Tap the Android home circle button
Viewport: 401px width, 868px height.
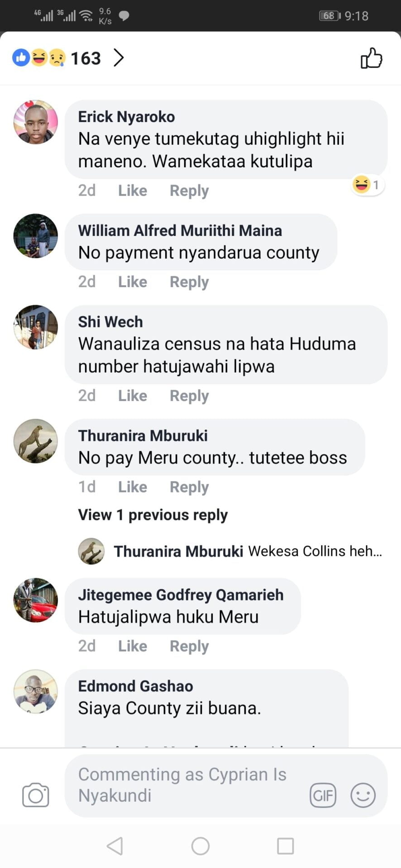pyautogui.click(x=200, y=846)
